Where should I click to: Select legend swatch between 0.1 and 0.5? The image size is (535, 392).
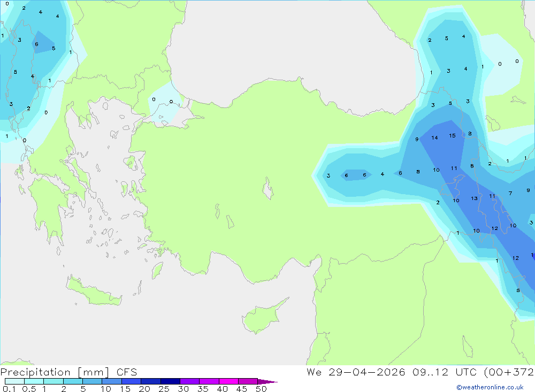coord(14,381)
